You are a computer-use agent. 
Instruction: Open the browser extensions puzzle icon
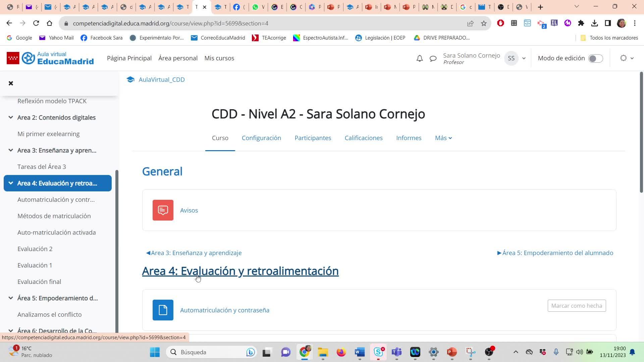tap(581, 23)
